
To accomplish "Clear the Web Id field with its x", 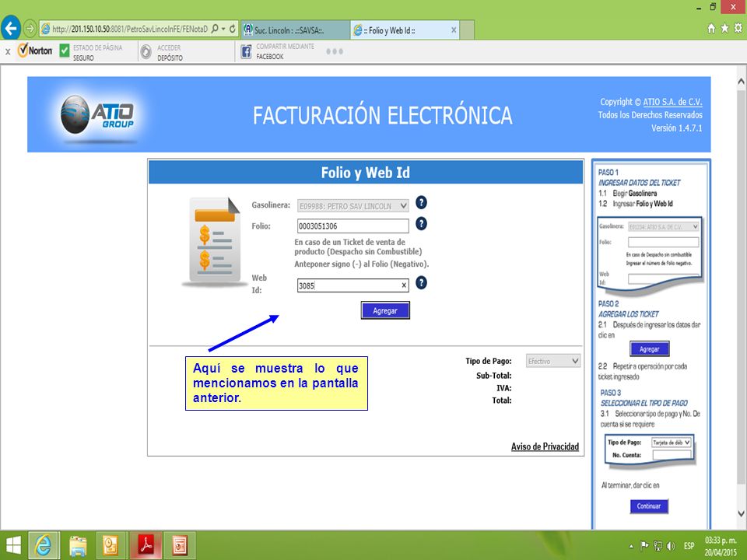I will click(x=404, y=285).
